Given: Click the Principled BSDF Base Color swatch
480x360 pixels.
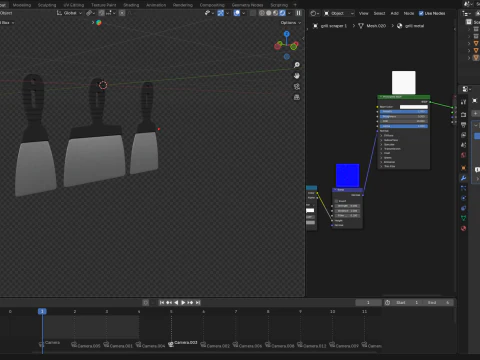Looking at the screenshot, I should (413, 107).
